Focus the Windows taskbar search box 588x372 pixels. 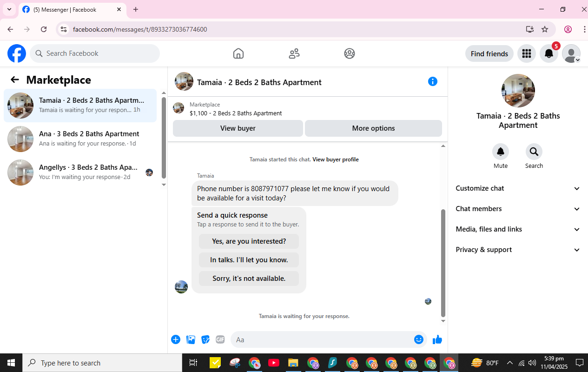pos(102,363)
